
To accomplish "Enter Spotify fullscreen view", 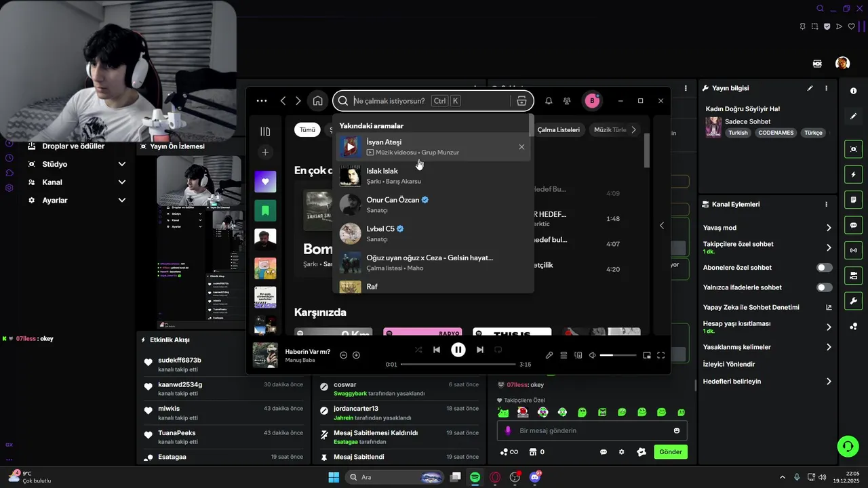I will tap(661, 355).
